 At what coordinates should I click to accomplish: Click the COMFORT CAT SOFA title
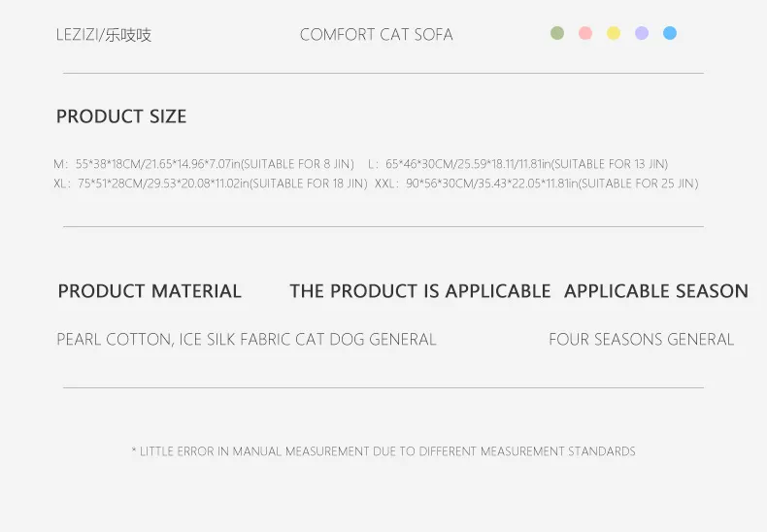tap(377, 35)
